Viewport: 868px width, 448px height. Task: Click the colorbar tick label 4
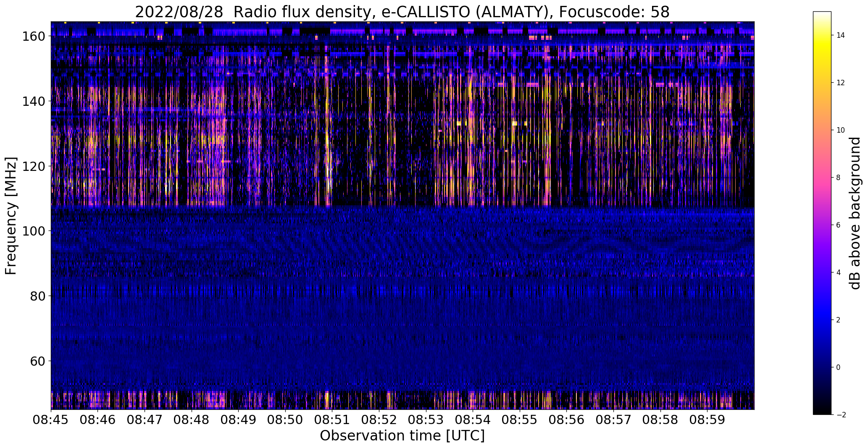point(839,272)
